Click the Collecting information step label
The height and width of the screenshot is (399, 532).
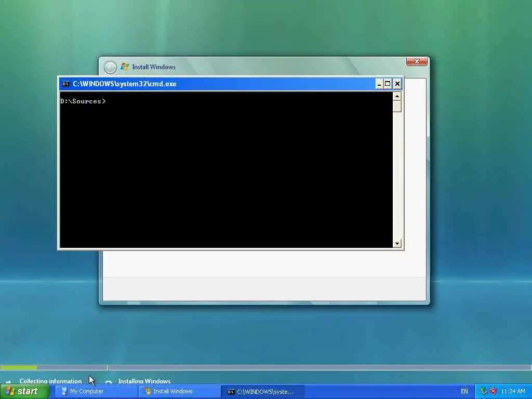(x=50, y=381)
